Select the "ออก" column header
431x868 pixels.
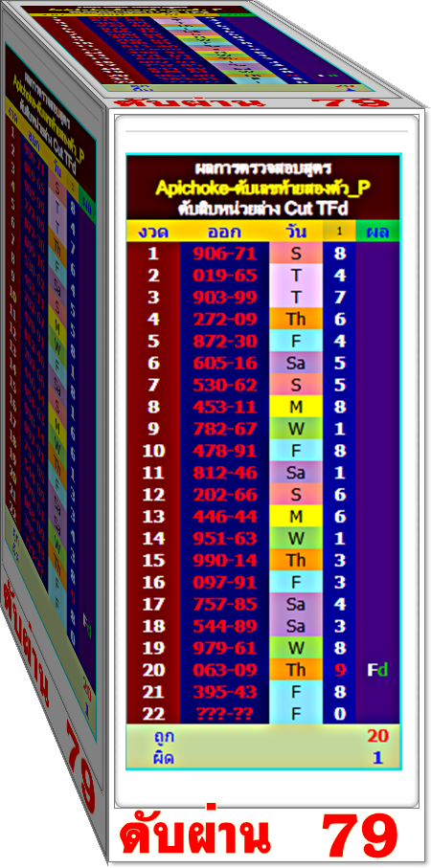point(224,232)
